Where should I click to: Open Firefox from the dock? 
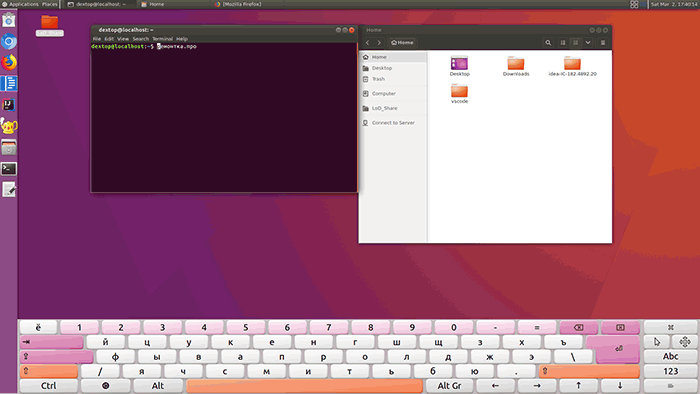pyautogui.click(x=8, y=62)
